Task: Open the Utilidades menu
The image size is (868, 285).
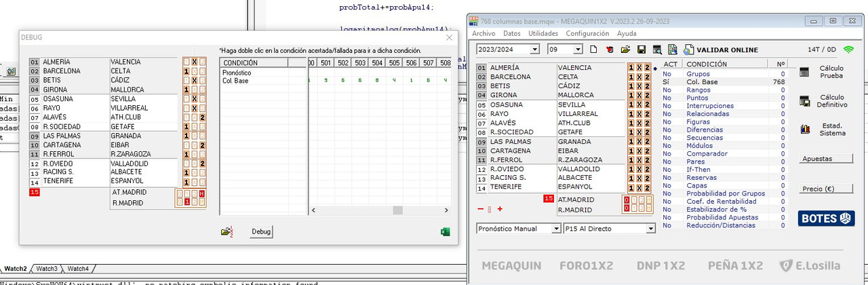Action: click(543, 33)
